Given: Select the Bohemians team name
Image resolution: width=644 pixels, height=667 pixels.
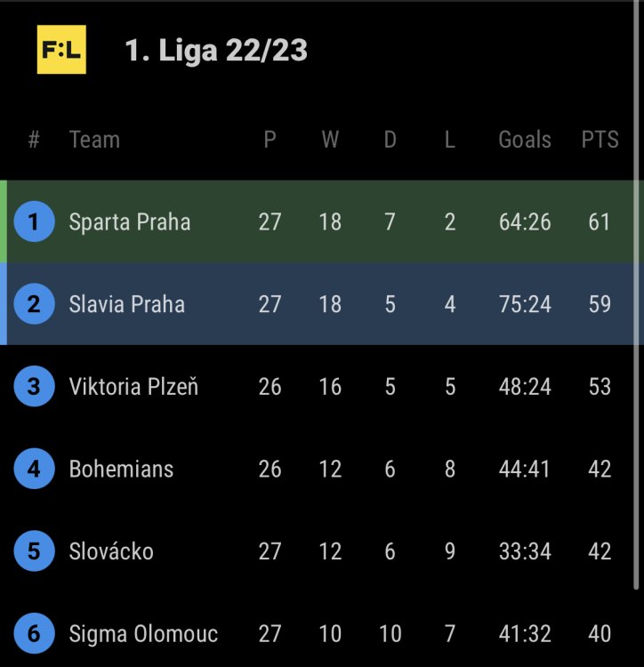Looking at the screenshot, I should pyautogui.click(x=121, y=469).
